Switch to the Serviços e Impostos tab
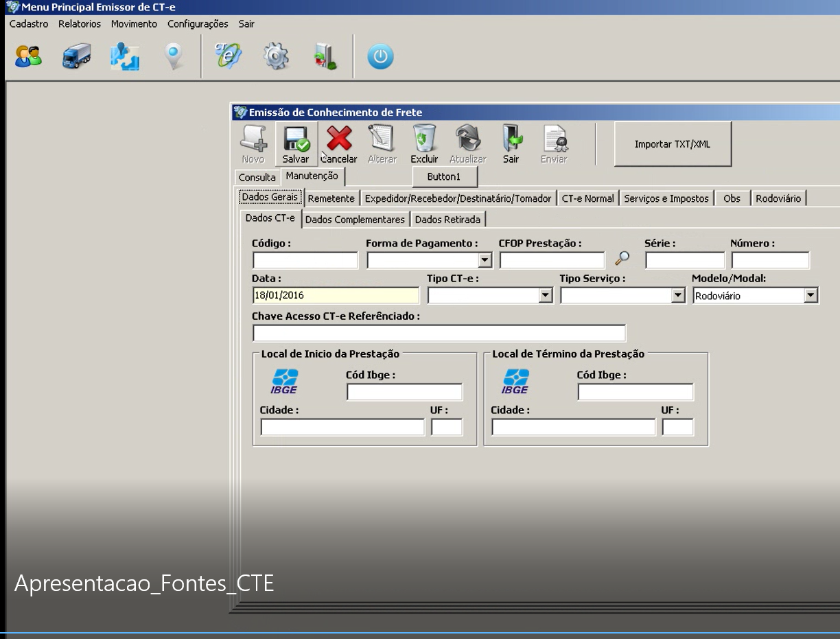Image resolution: width=840 pixels, height=639 pixels. (x=666, y=198)
